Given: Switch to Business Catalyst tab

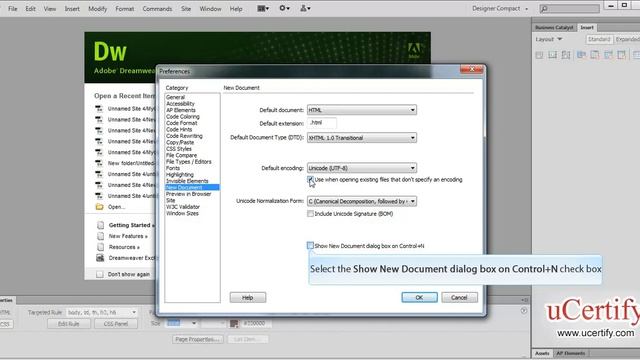Looking at the screenshot, I should 554,27.
